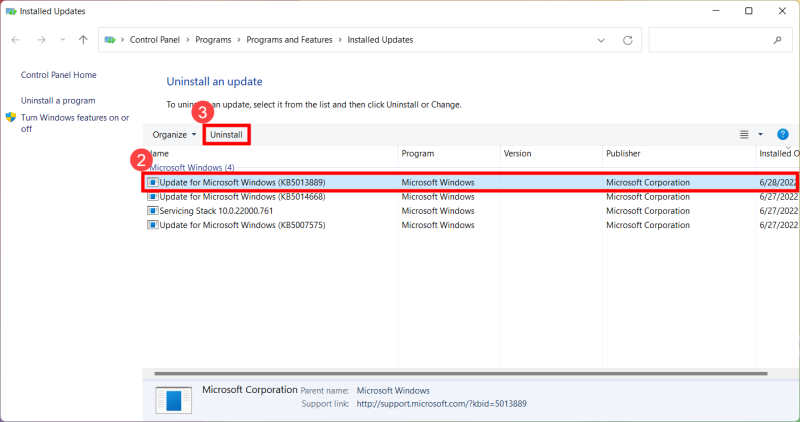Image resolution: width=800 pixels, height=422 pixels.
Task: Select Update for Microsoft Windows (KB5014668)
Action: pyautogui.click(x=471, y=197)
